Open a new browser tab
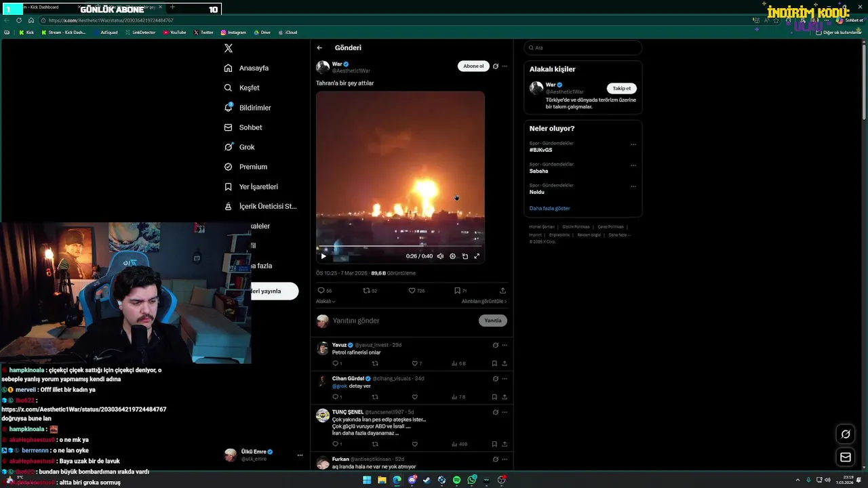Screen dimensions: 868x488 [172, 7]
